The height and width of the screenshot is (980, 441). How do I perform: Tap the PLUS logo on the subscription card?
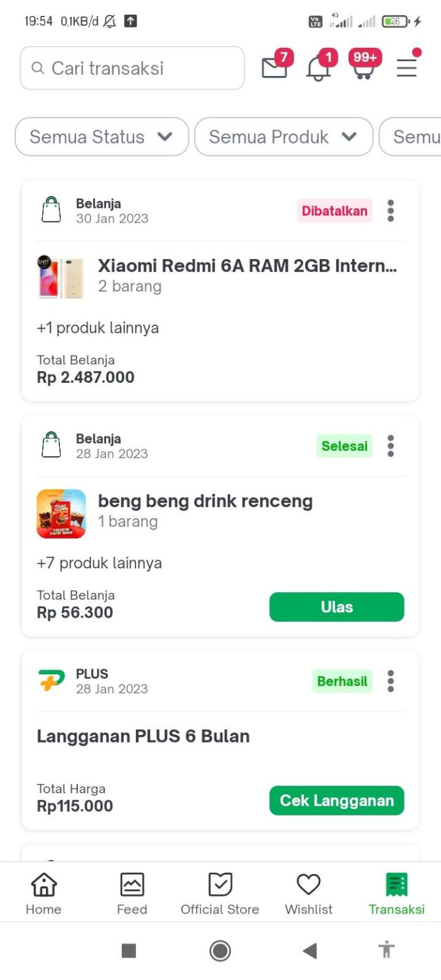click(x=51, y=680)
